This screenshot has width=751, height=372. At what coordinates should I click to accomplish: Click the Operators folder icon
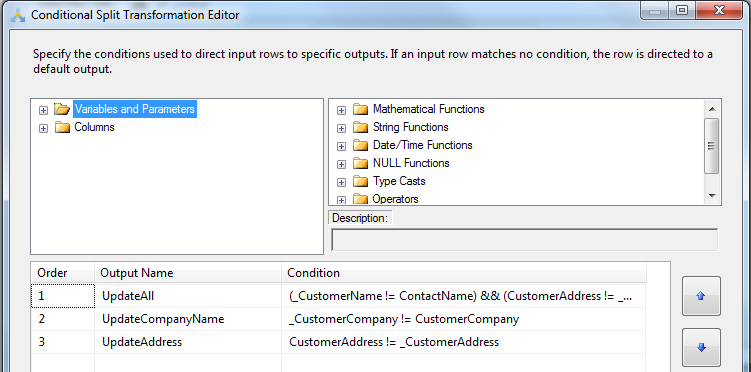coord(360,199)
